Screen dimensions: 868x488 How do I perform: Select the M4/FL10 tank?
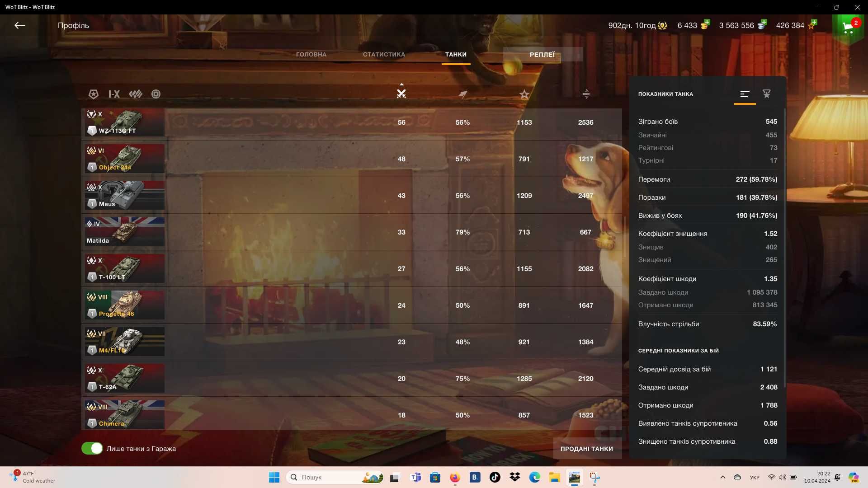[351, 342]
